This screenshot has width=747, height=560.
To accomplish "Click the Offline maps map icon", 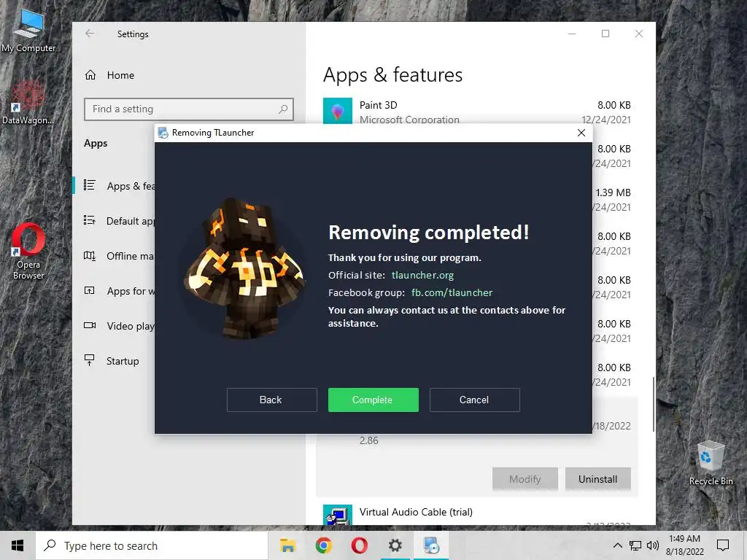I will tap(90, 256).
